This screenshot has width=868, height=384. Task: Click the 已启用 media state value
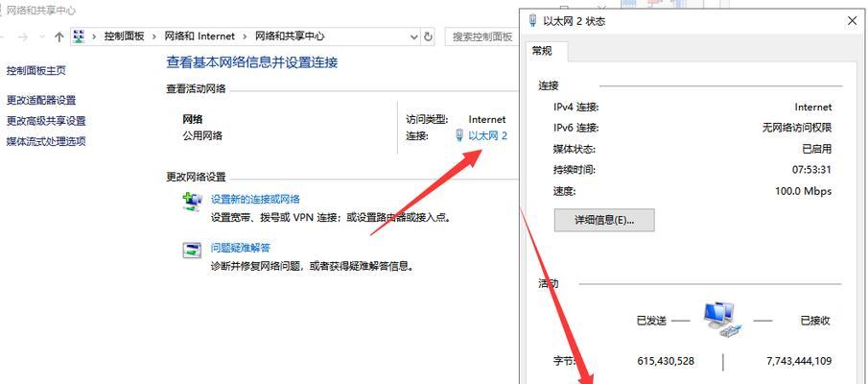coord(817,149)
